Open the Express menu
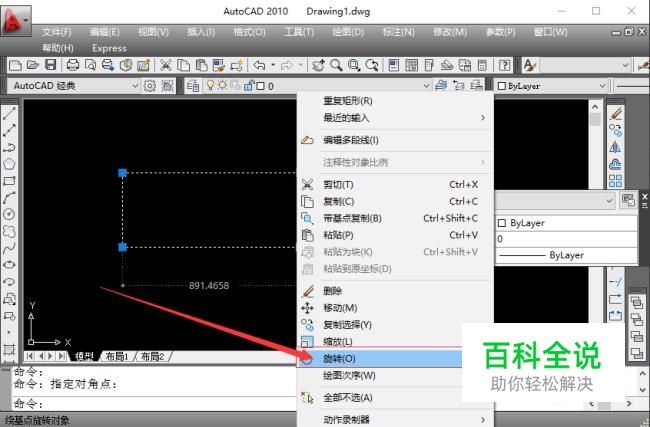The height and width of the screenshot is (427, 650). tap(109, 48)
